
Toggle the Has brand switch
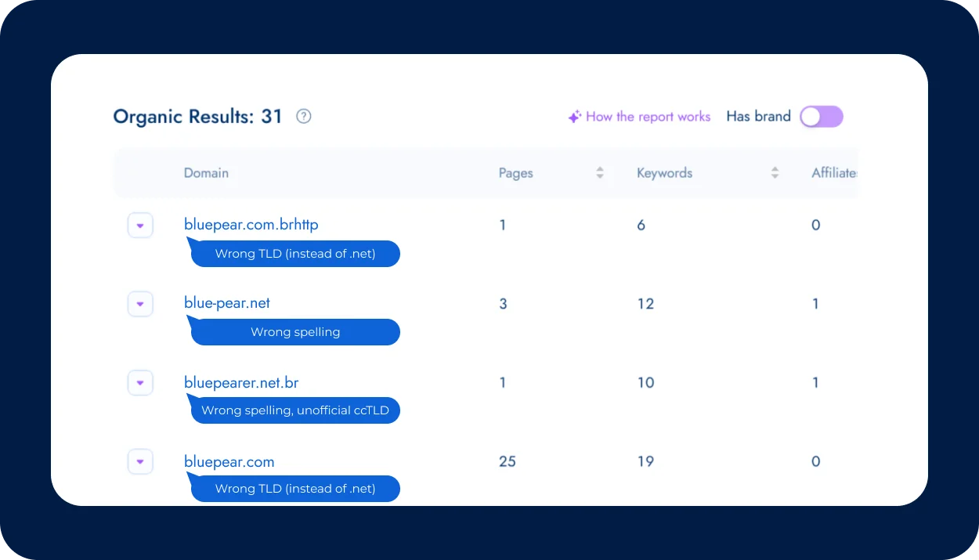point(821,117)
